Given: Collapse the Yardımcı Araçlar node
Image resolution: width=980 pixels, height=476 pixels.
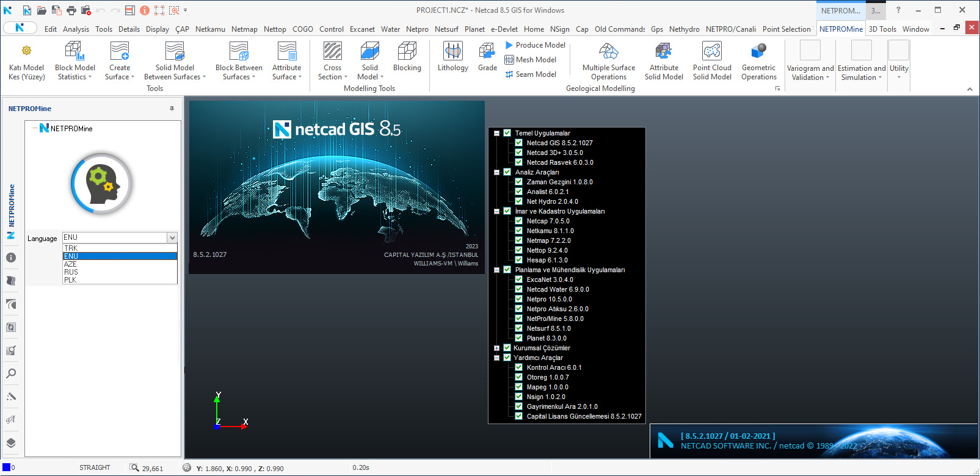Looking at the screenshot, I should [x=496, y=358].
